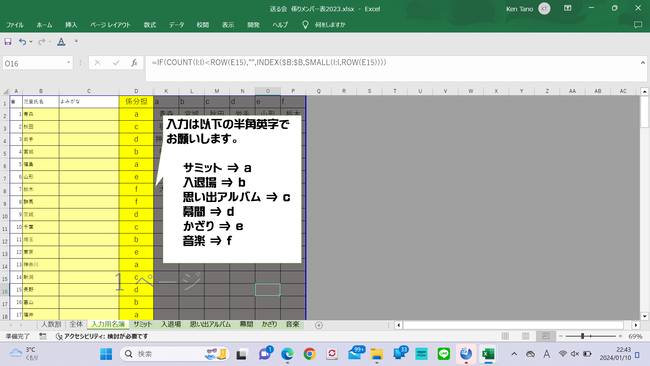Apply font color with the A icon
This screenshot has width=650, height=366.
pos(61,41)
